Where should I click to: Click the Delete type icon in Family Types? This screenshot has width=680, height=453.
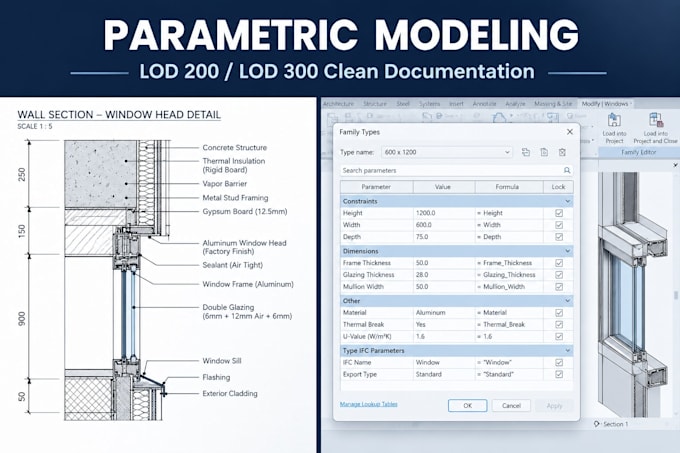(x=562, y=152)
